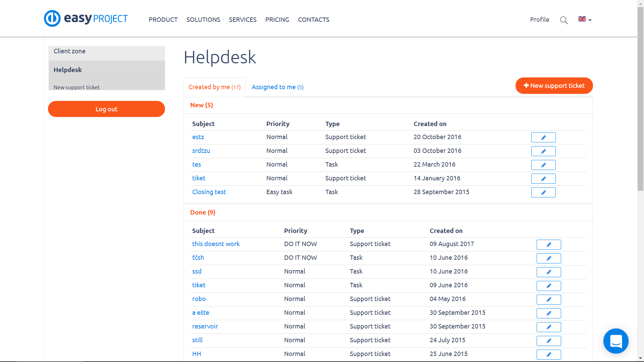Click the vertical page scrollbar
This screenshot has width=644, height=362.
click(x=640, y=101)
